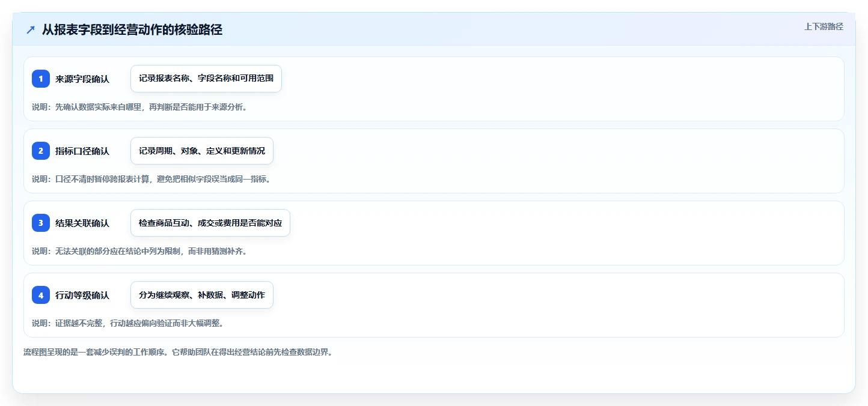Image resolution: width=868 pixels, height=406 pixels.
Task: Click step number badge 1
Action: tap(41, 79)
